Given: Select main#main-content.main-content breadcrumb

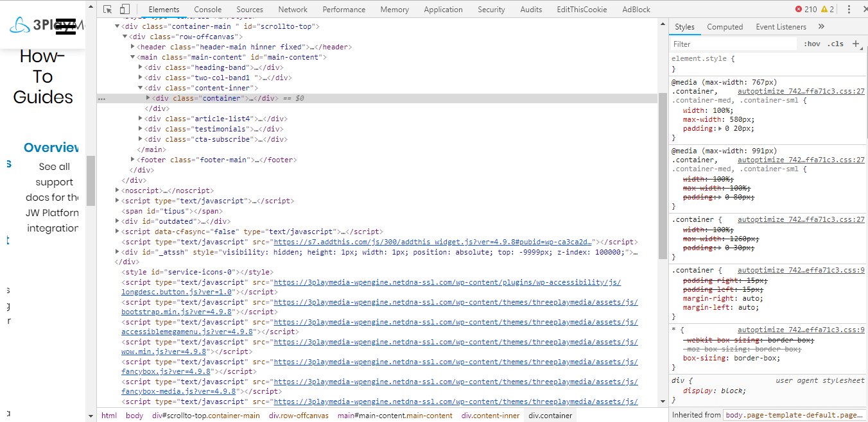Looking at the screenshot, I should 395,416.
